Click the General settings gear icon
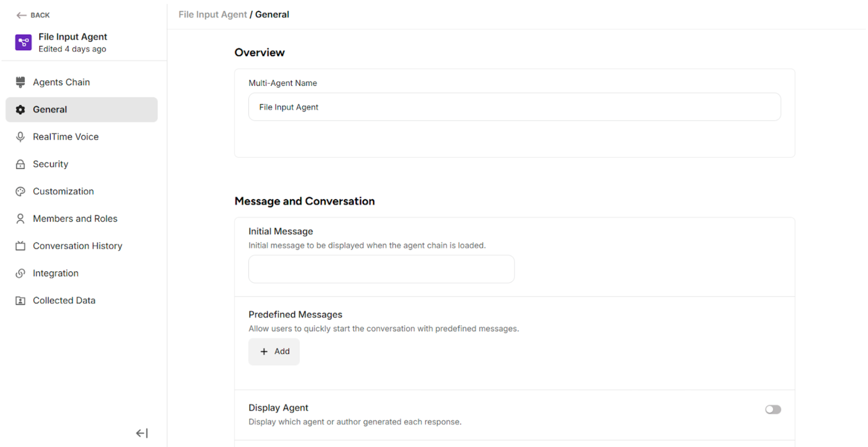This screenshot has width=868, height=447. pyautogui.click(x=21, y=109)
